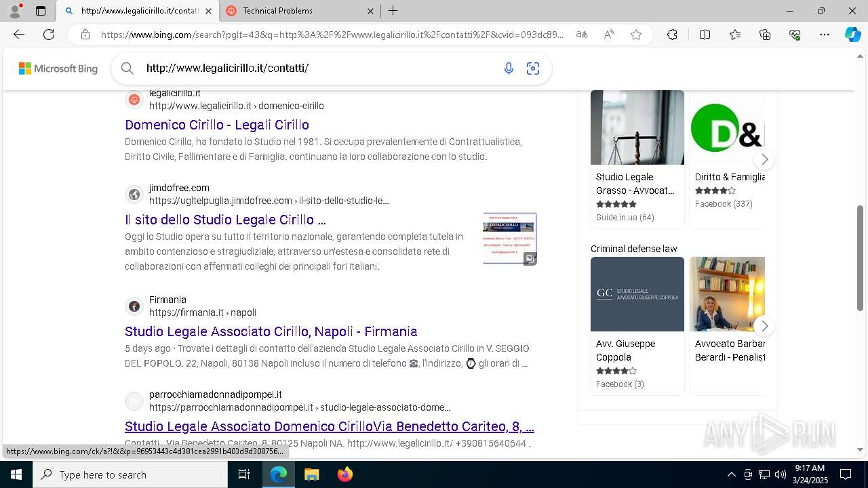Open Studio Legale Associato Cirillo, Napoli - Firmania
The image size is (868, 488).
pos(271,331)
